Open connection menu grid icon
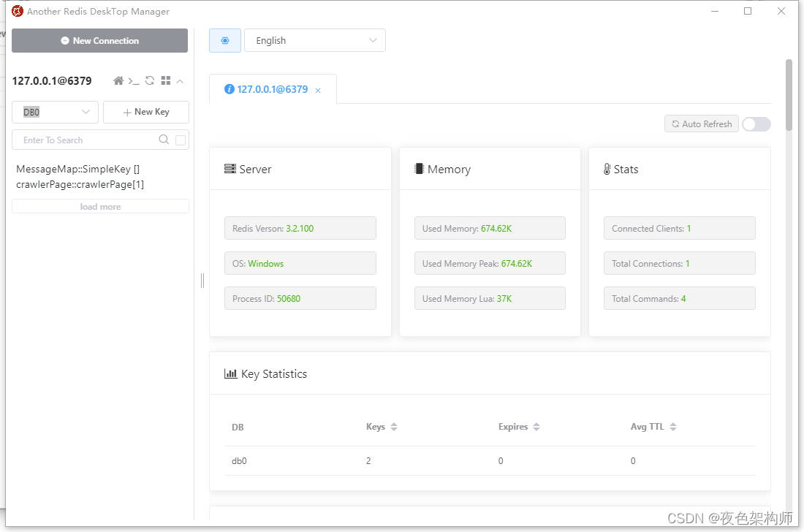 pyautogui.click(x=166, y=80)
